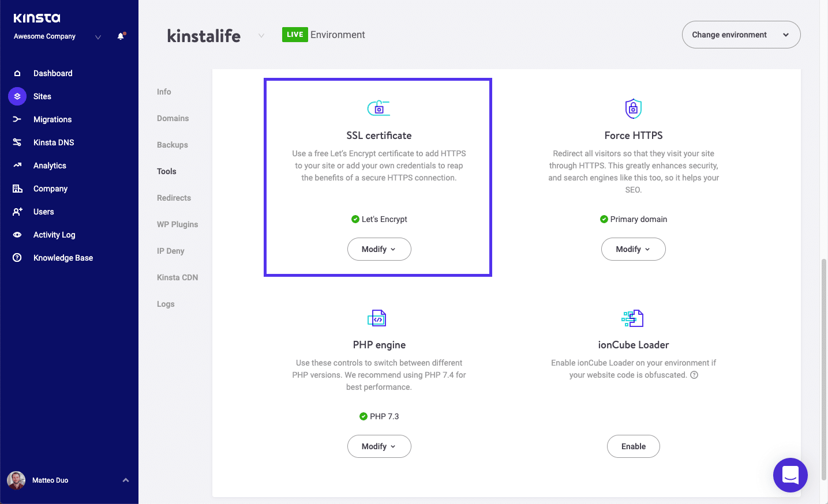The image size is (828, 504).
Task: Open the Knowledge Base
Action: tap(62, 257)
